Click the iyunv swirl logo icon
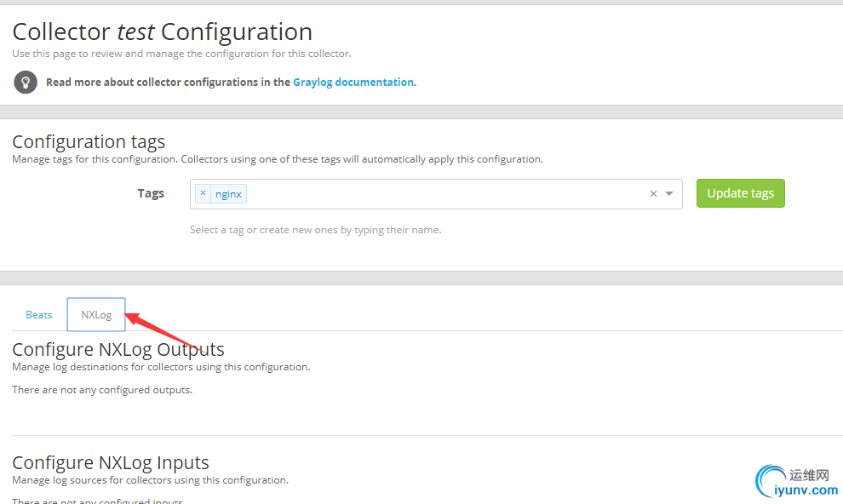The image size is (843, 504). (x=770, y=481)
